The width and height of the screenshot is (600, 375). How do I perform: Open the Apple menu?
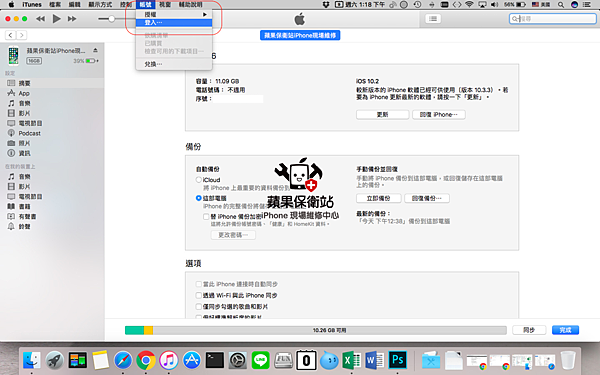pos(11,5)
